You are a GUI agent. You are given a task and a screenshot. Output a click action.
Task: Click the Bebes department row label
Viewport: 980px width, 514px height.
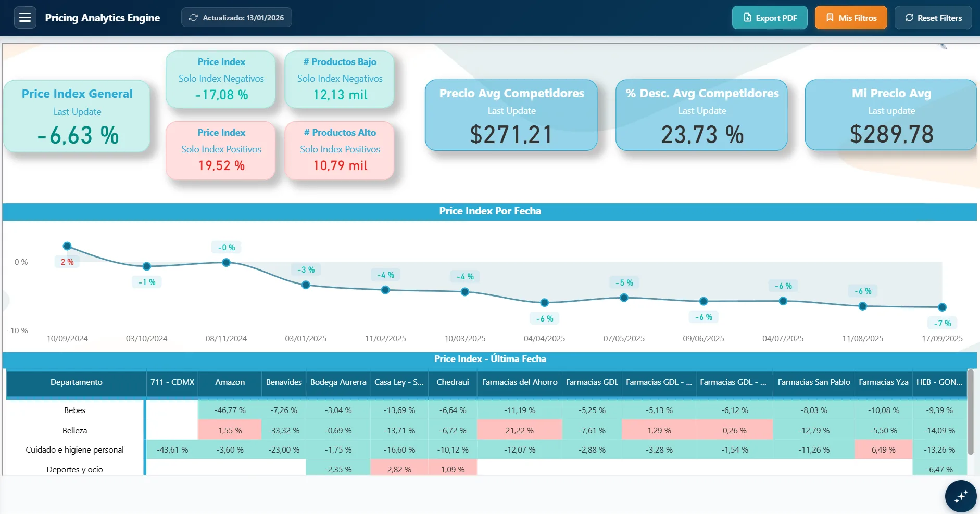tap(75, 410)
